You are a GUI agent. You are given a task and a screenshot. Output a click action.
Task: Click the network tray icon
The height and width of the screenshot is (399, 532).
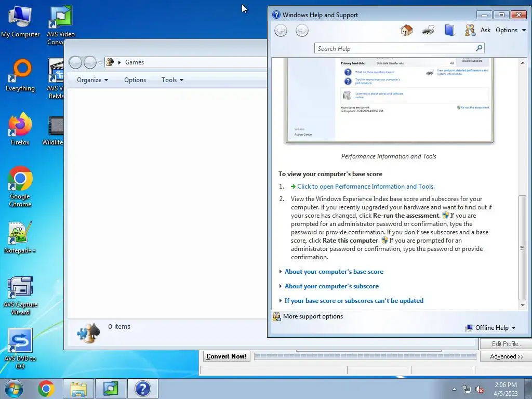(467, 390)
